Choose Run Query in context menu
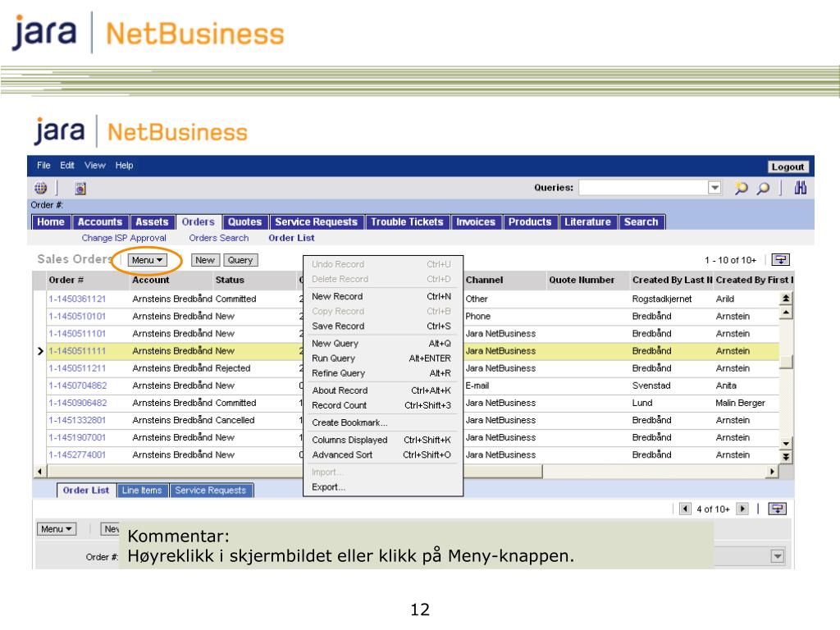 (381, 358)
